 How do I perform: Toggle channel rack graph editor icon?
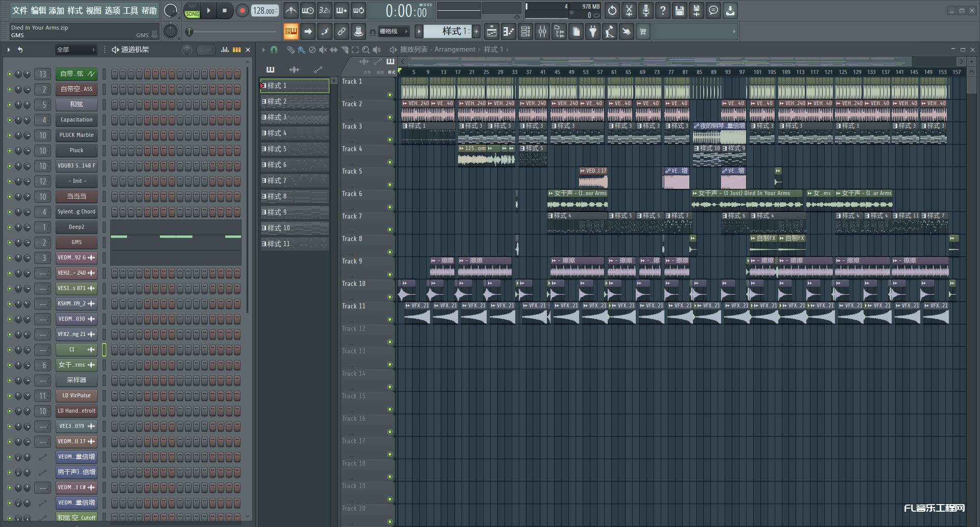point(225,50)
